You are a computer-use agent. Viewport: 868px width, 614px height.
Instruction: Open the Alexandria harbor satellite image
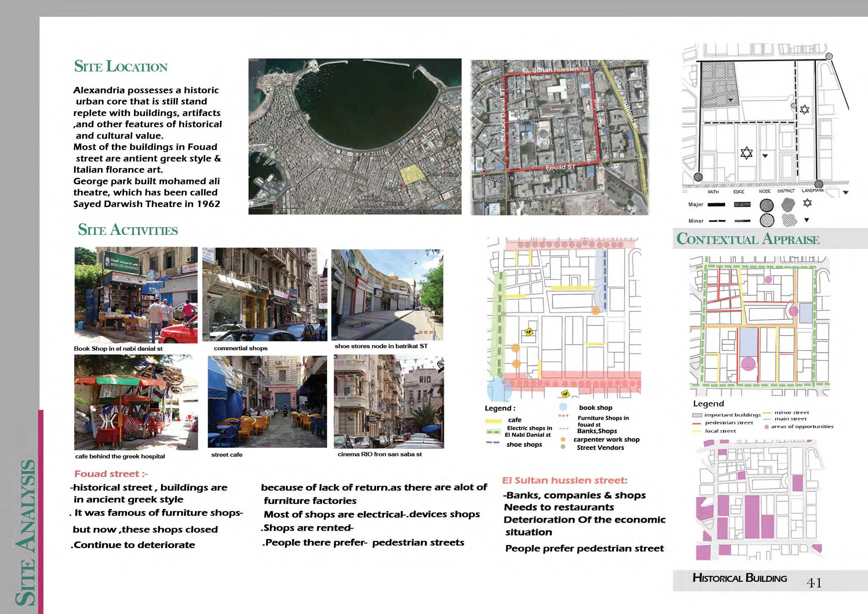(355, 136)
